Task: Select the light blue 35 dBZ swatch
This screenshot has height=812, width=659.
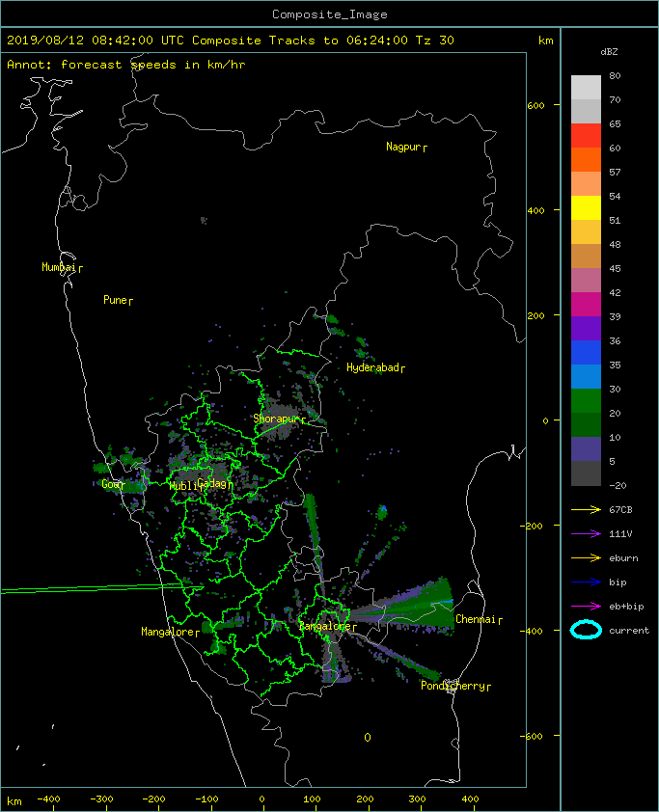Action: click(x=586, y=376)
